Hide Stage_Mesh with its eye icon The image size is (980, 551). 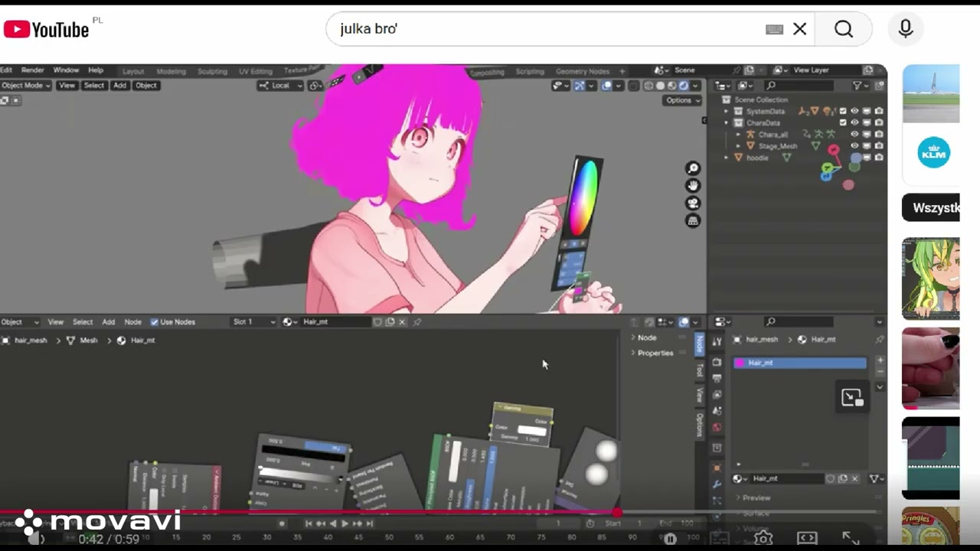tap(854, 145)
